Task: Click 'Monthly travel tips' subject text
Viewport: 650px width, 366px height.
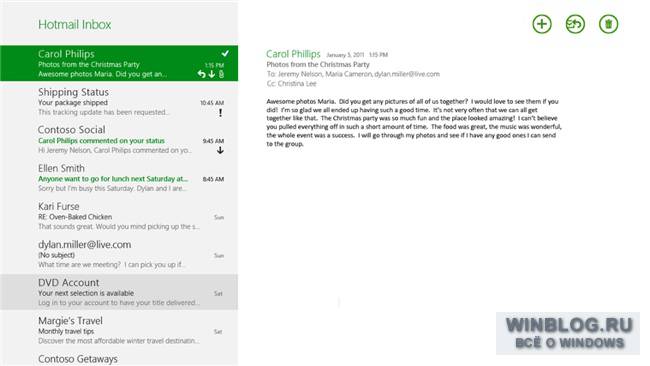Action: 66,331
